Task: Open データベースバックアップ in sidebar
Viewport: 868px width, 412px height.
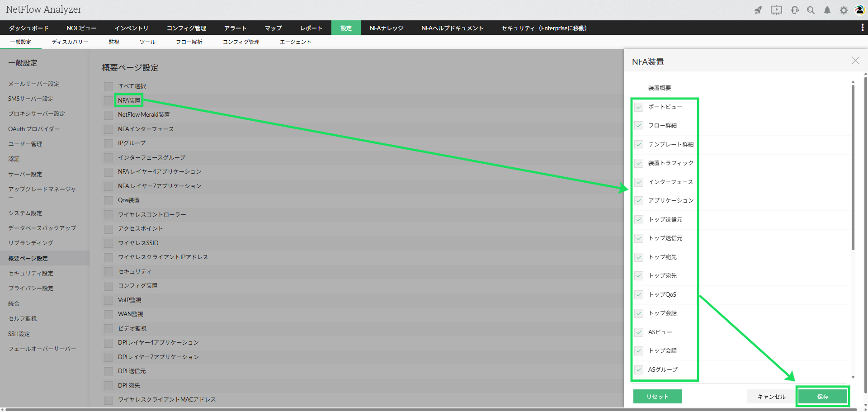Action: pos(42,228)
